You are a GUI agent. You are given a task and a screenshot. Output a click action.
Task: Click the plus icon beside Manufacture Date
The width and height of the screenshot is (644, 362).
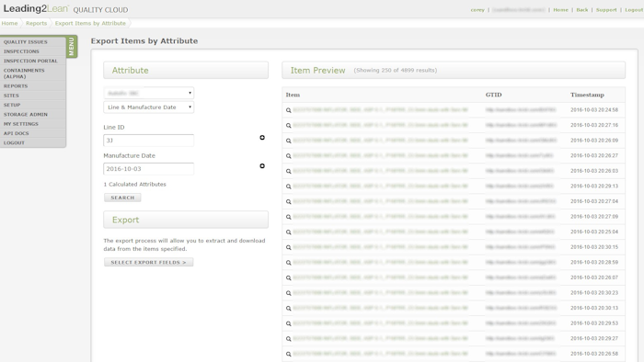[262, 165]
